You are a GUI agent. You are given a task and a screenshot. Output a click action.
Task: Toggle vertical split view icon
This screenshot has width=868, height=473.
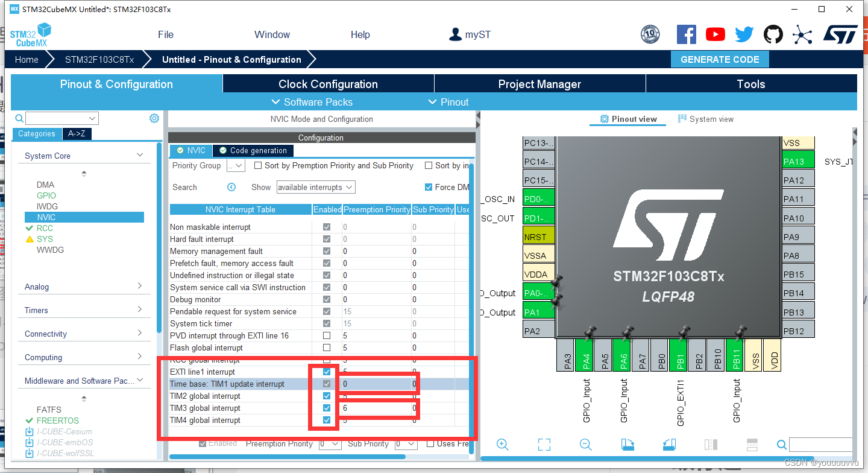coord(711,445)
